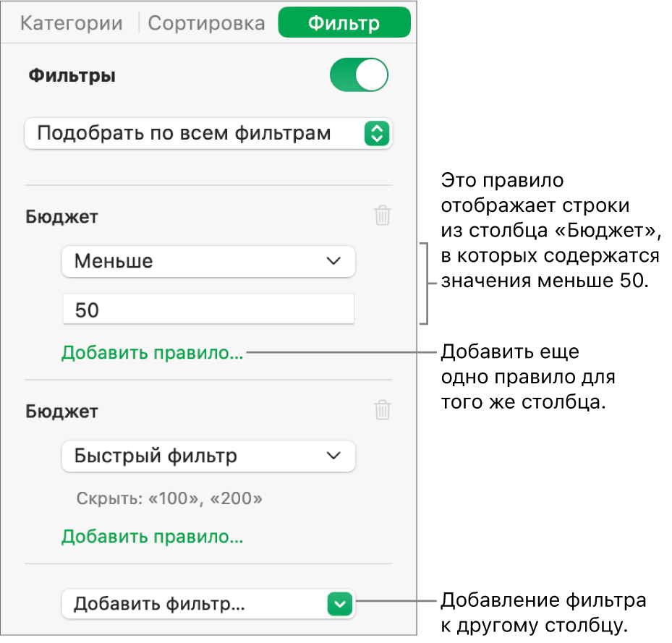Open the Добавить фильтр popup menu
This screenshot has height=643, width=672.
[x=208, y=604]
